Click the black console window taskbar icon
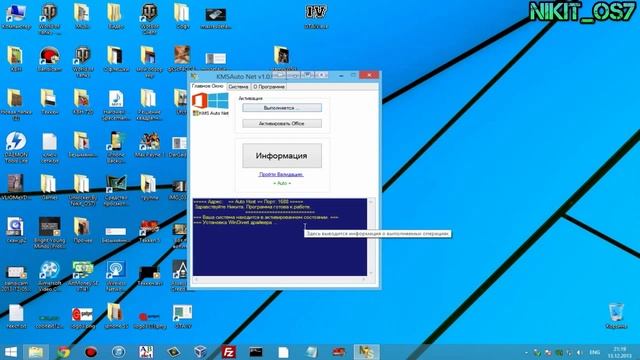Screen dimensions: 640x360 pos(256,352)
